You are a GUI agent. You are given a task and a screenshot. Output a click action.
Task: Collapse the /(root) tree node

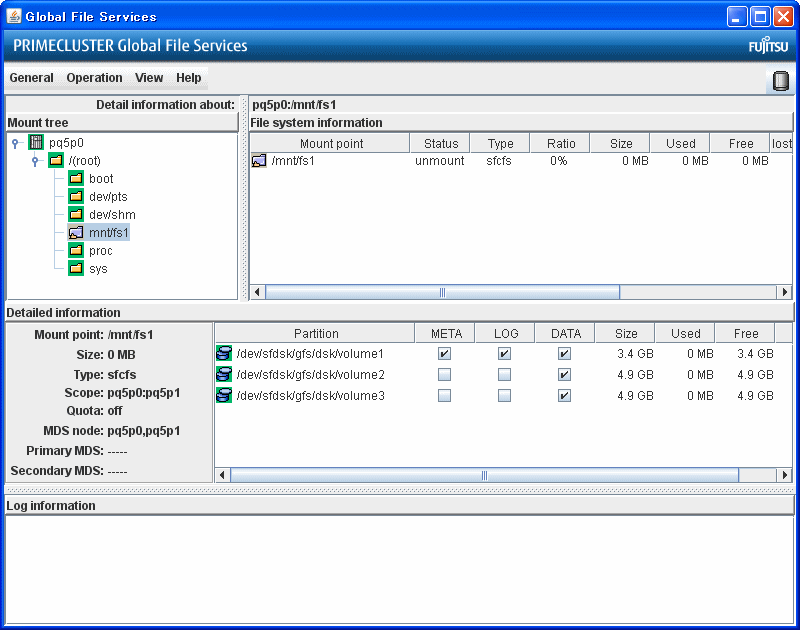[35, 162]
